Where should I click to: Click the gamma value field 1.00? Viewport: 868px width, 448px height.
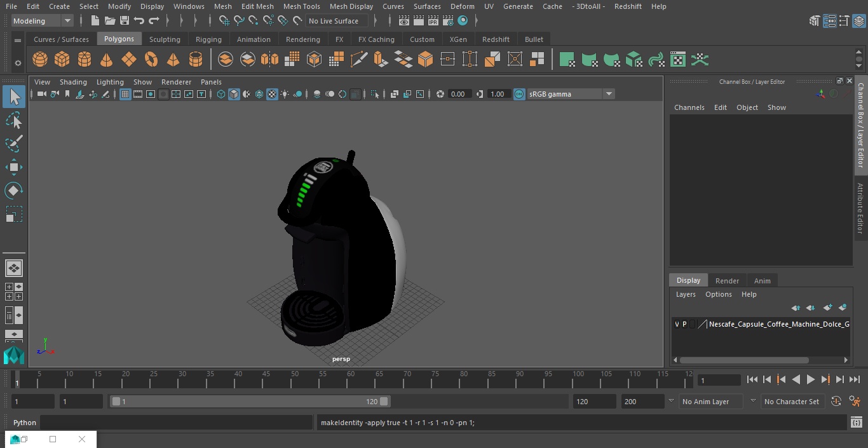click(498, 94)
